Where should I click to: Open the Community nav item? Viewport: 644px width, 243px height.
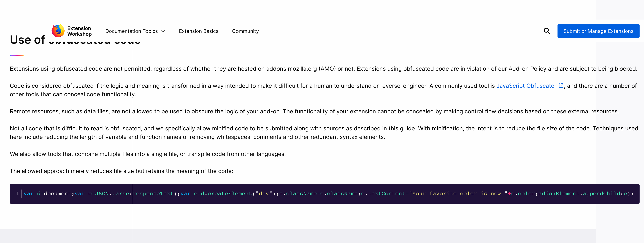coord(245,31)
